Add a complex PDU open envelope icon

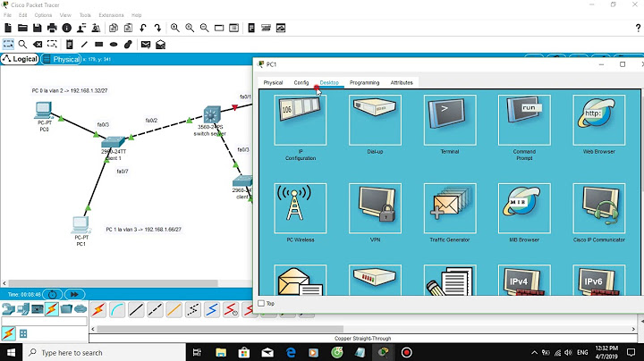click(x=161, y=45)
